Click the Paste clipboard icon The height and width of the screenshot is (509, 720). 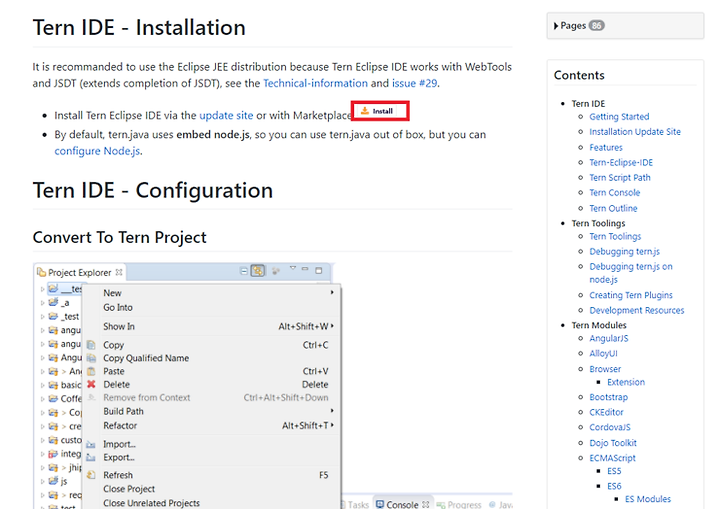[x=91, y=371]
